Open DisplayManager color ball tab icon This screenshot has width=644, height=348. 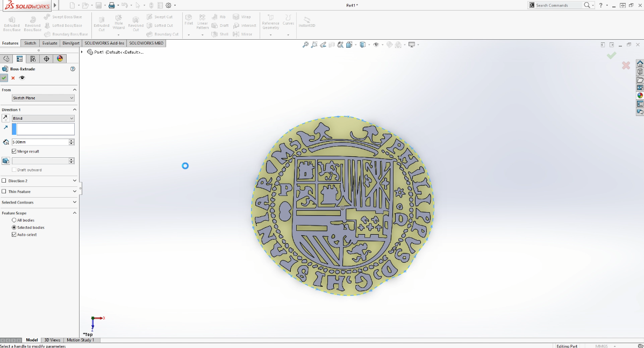point(60,59)
